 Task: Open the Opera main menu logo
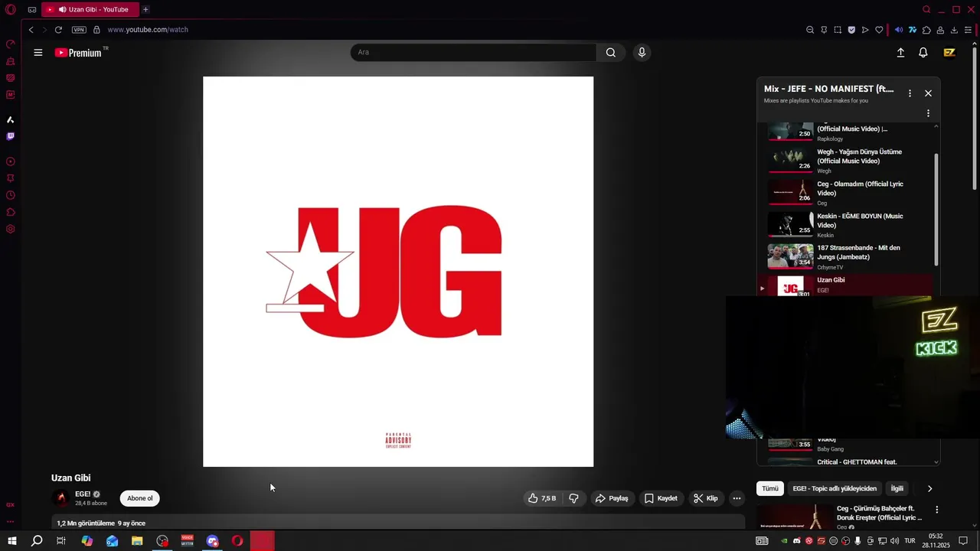pyautogui.click(x=10, y=10)
